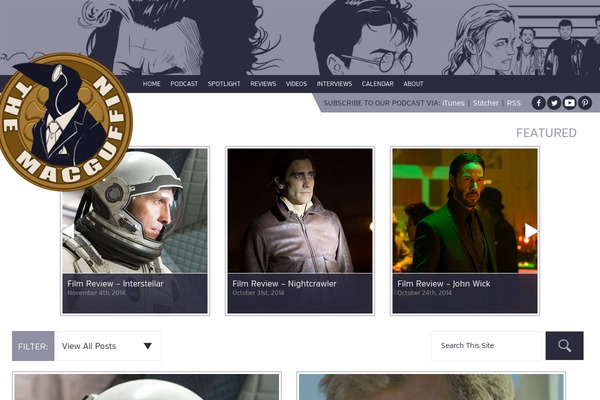Click the October 31st, 2014 date

coord(258,293)
